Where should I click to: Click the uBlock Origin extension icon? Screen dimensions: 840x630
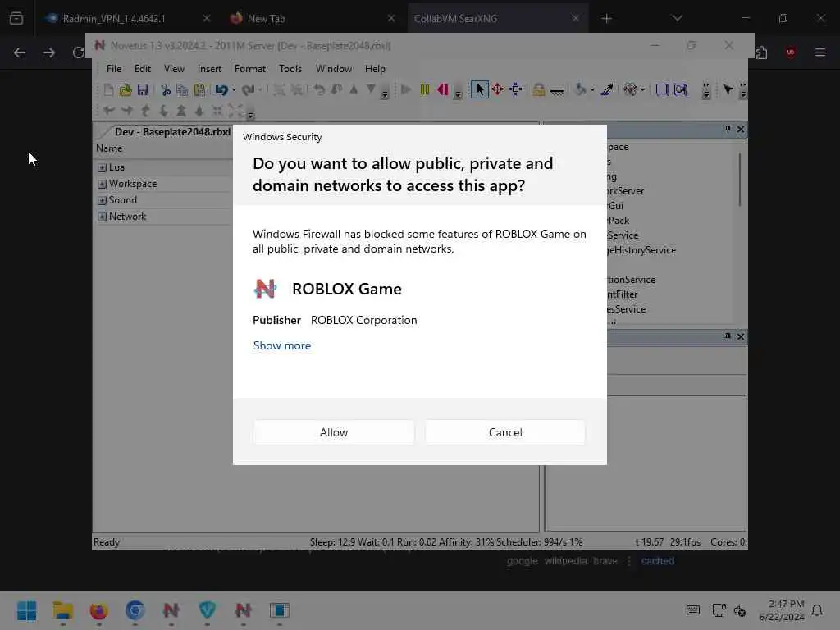click(790, 52)
